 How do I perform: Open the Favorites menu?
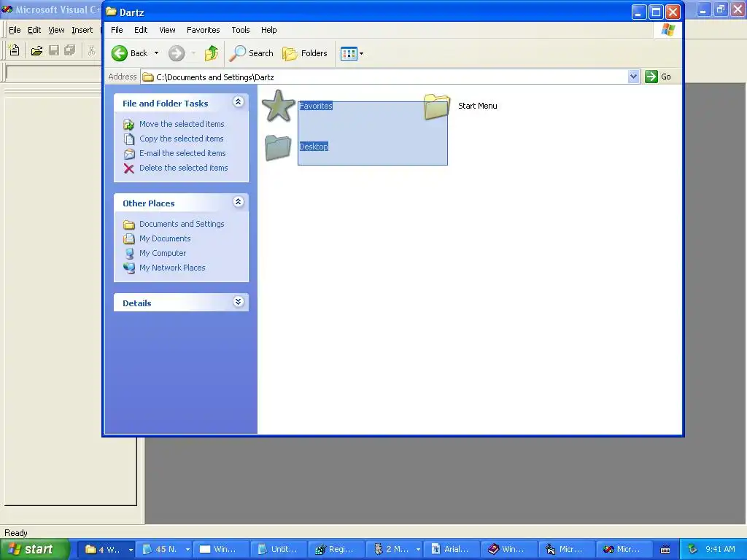pos(204,30)
